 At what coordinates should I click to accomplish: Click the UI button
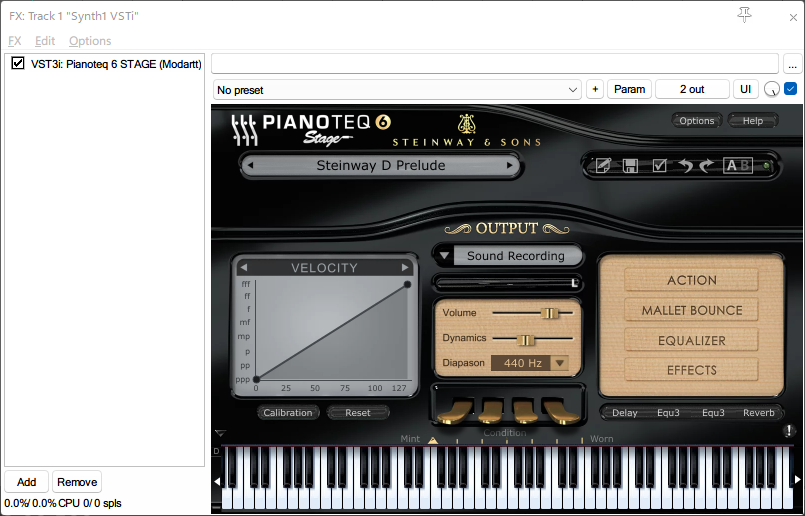pos(745,89)
